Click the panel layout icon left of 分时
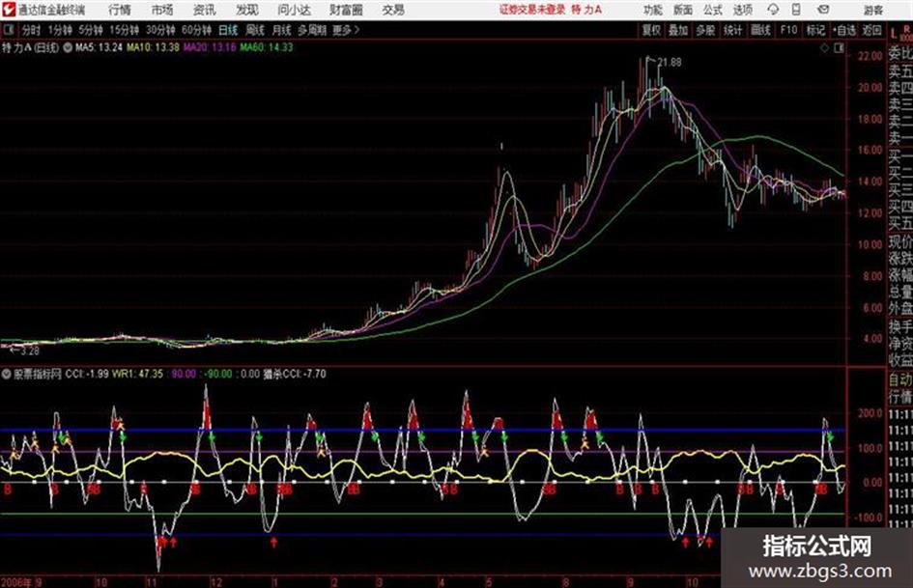 coord(9,30)
